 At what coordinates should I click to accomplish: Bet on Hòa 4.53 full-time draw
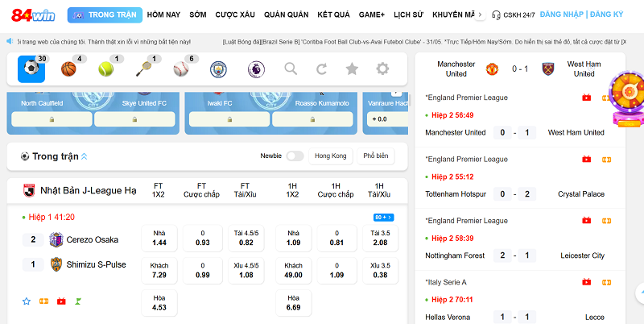click(159, 303)
